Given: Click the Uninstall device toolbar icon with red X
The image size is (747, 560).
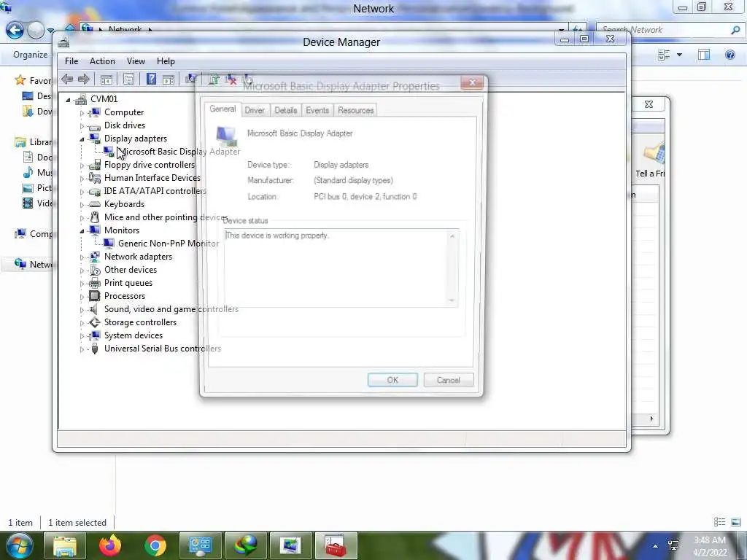Looking at the screenshot, I should [231, 79].
